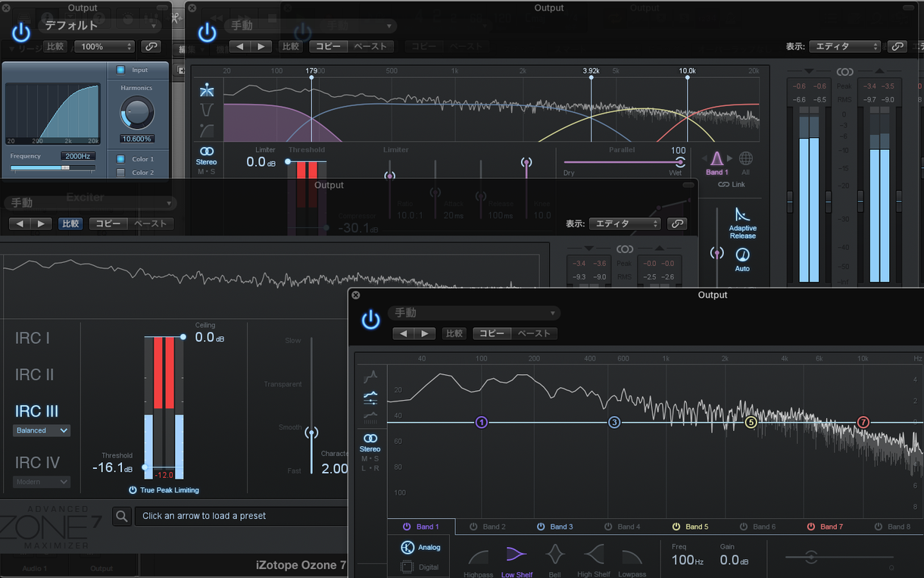Click the ペースト button in Equalizer window
The image size is (924, 578).
(535, 333)
